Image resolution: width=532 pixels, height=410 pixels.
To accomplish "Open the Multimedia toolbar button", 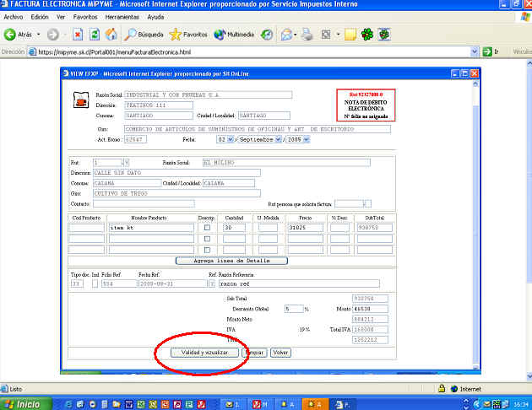I will click(234, 35).
